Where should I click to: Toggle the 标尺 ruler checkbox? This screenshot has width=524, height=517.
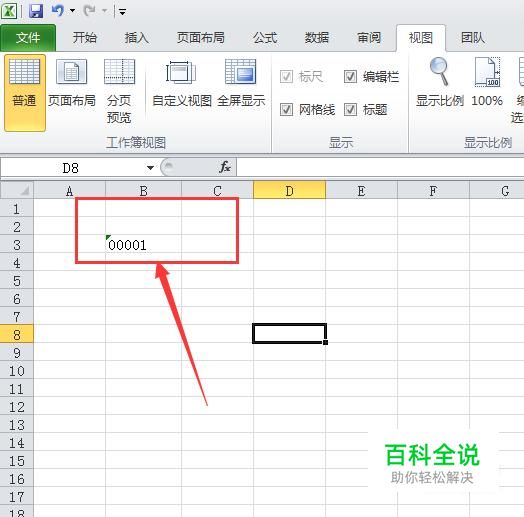(x=286, y=77)
